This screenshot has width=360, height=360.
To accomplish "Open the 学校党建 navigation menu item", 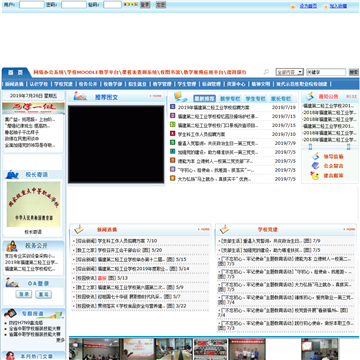I will tap(63, 84).
